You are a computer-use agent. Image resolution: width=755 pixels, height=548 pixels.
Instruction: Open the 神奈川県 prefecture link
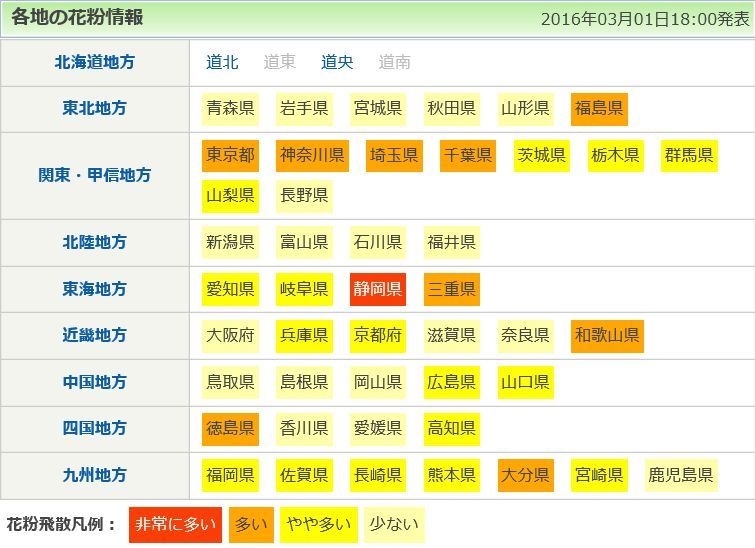point(312,155)
